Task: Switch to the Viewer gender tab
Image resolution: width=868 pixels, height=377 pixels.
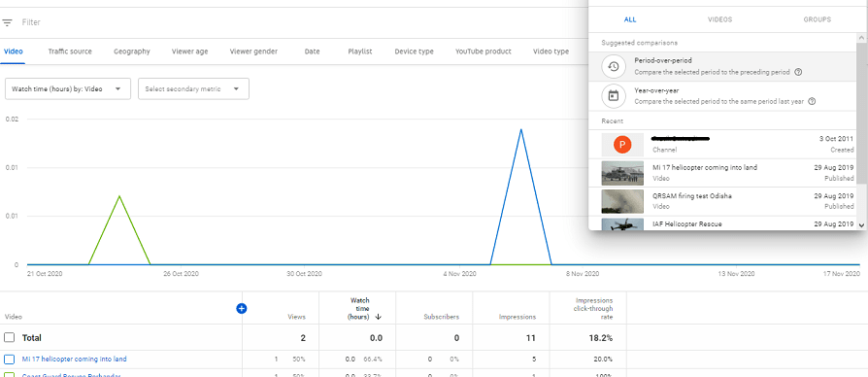Action: tap(253, 51)
